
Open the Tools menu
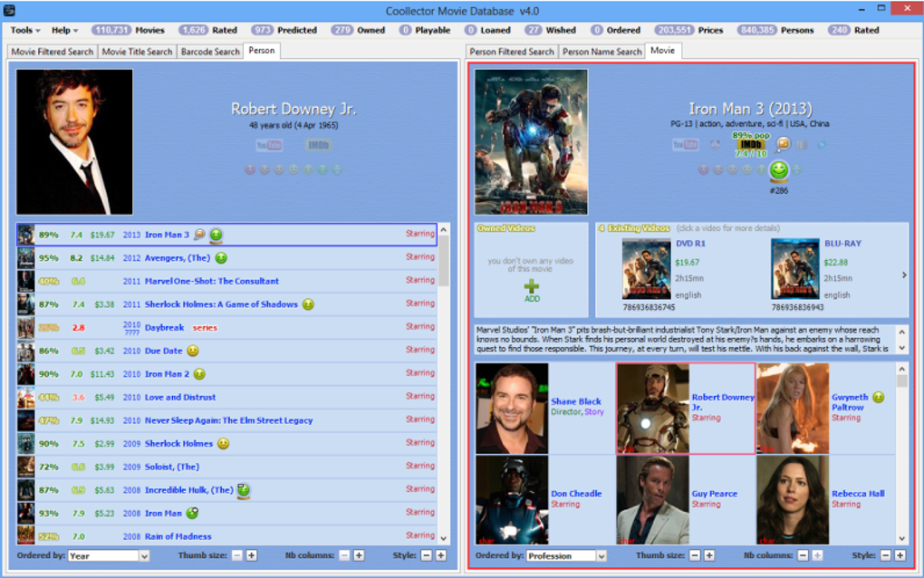(x=25, y=30)
